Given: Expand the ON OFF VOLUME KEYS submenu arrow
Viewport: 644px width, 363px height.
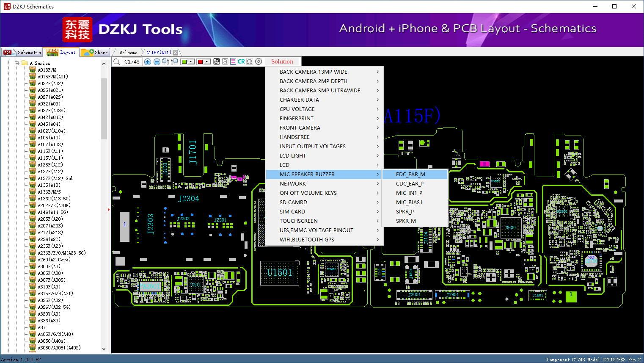Looking at the screenshot, I should click(x=378, y=193).
